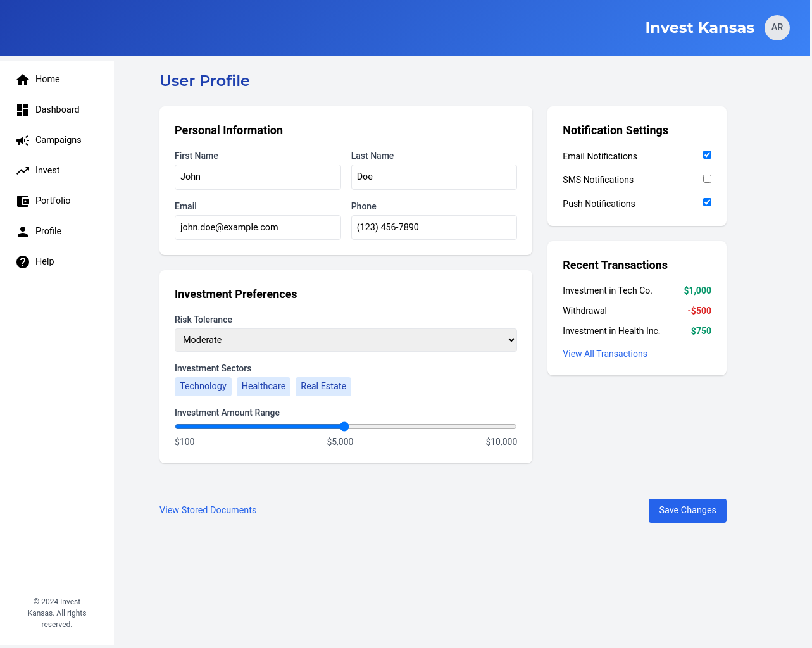Image resolution: width=812 pixels, height=648 pixels.
Task: Click the Help question mark icon
Action: 23,262
